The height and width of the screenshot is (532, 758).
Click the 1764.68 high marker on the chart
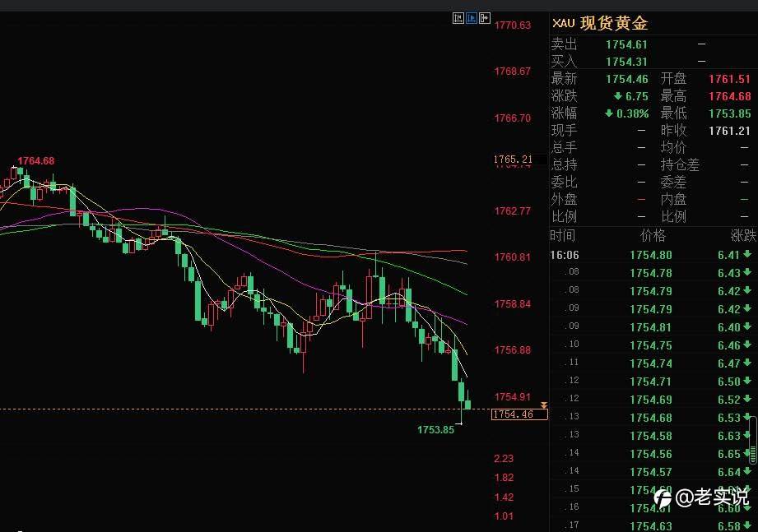pos(35,161)
